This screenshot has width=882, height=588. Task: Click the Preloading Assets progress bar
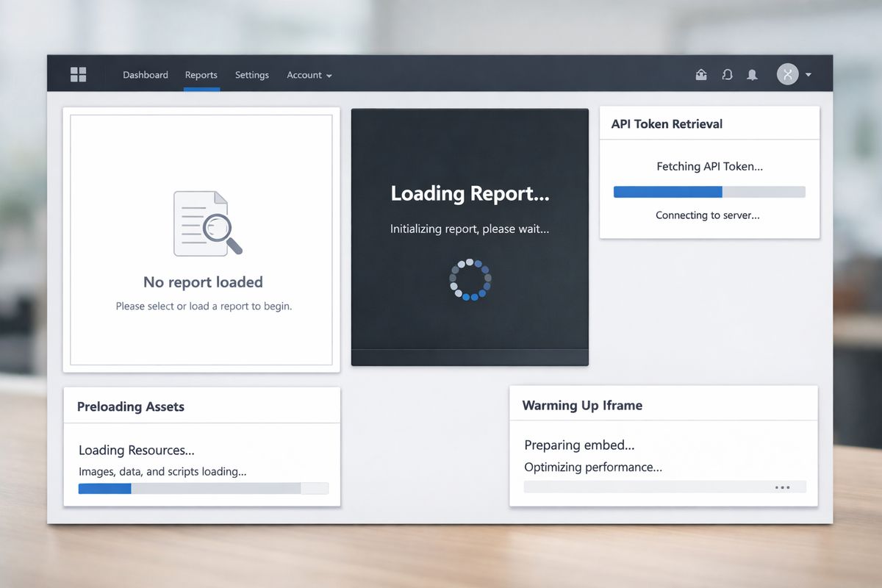point(204,488)
